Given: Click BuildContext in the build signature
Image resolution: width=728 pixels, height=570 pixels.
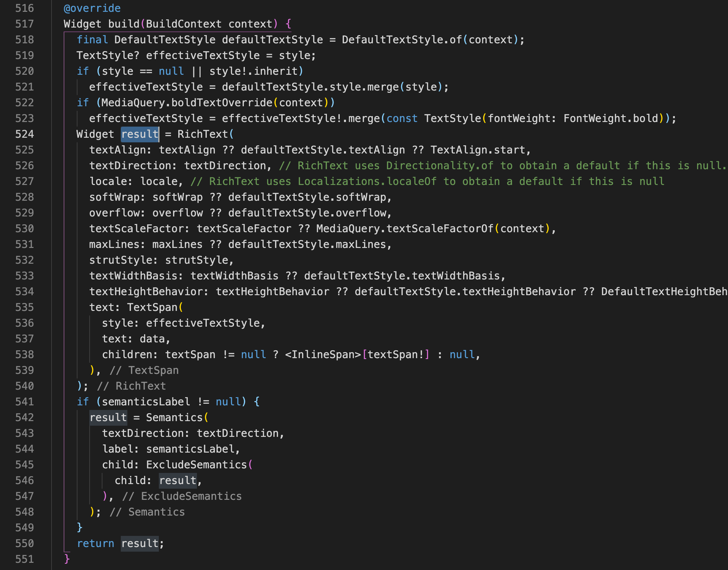Looking at the screenshot, I should (183, 24).
